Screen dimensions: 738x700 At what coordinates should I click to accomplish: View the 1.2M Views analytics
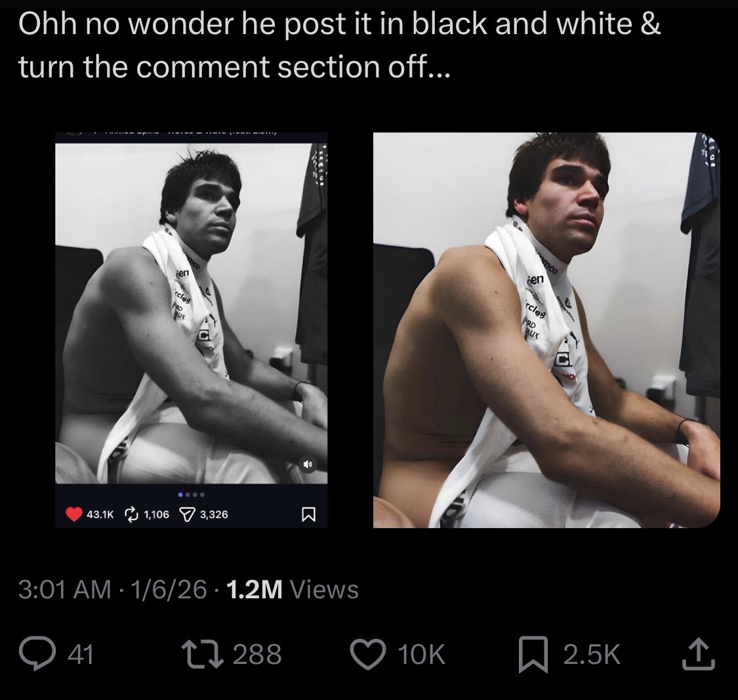point(293,589)
